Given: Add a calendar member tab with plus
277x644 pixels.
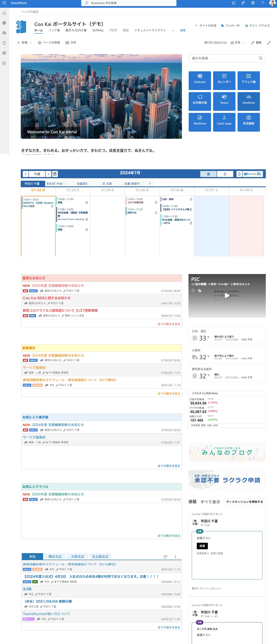Looking at the screenshot, I should 150,184.
